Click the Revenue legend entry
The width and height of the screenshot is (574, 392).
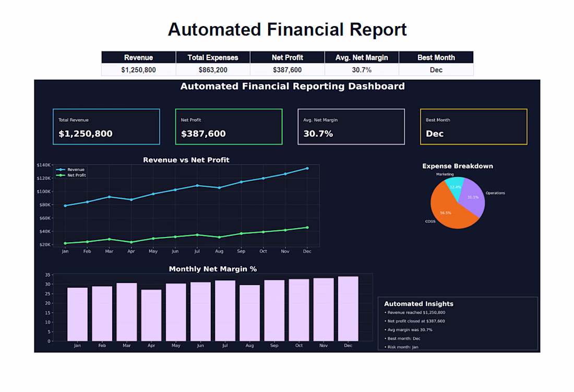pos(70,170)
